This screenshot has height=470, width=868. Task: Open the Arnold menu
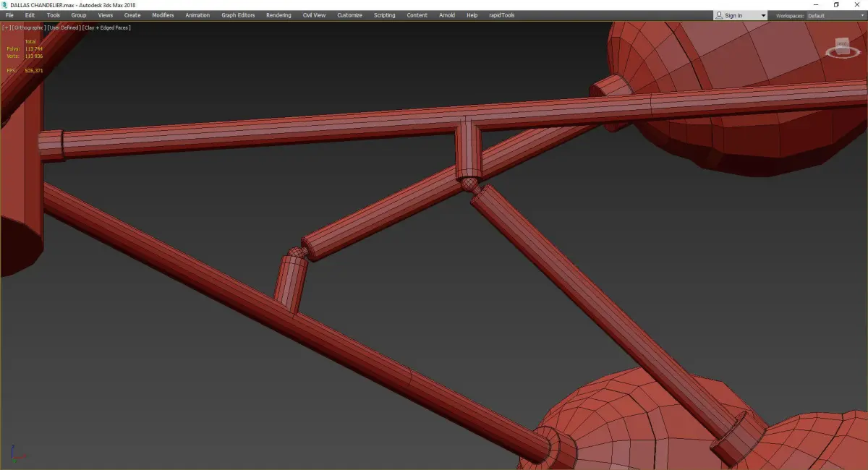tap(447, 15)
